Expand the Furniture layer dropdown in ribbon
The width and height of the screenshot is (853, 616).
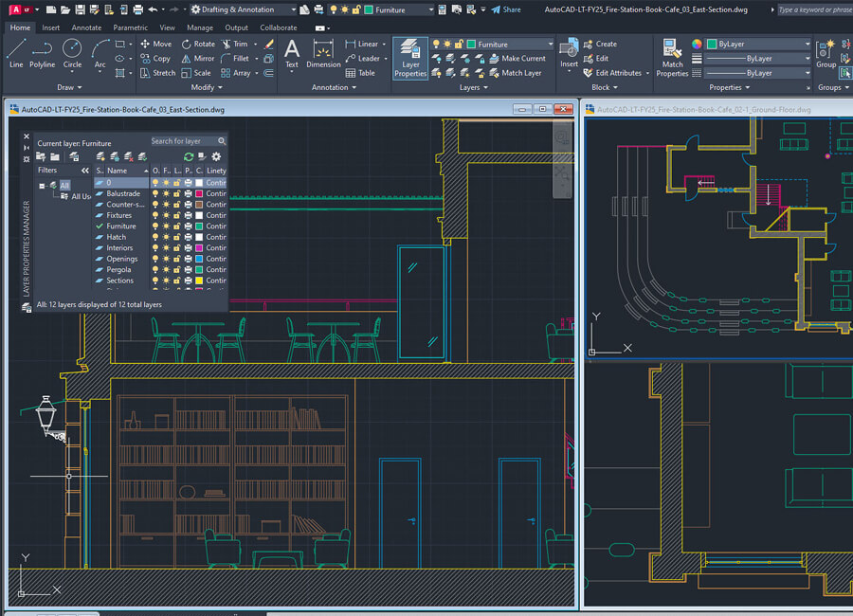tap(550, 45)
